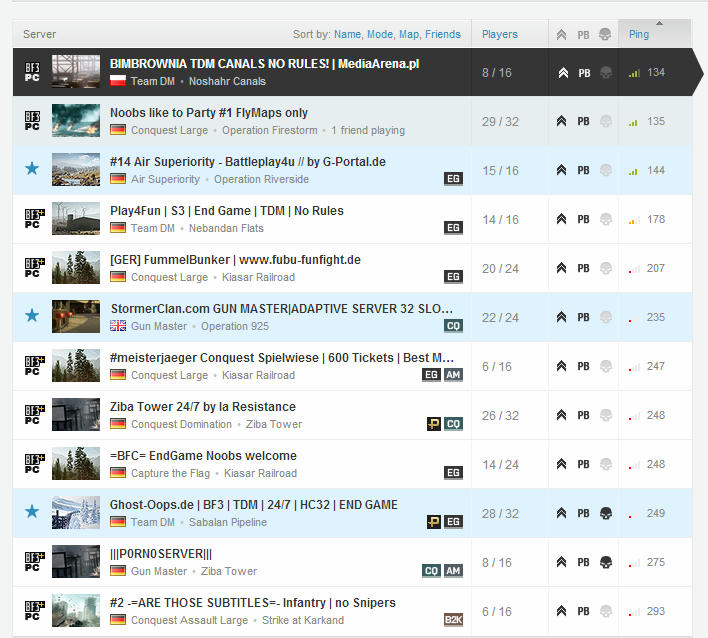Image resolution: width=708 pixels, height=638 pixels.
Task: Click the Premium P badge on Ziba Tower server
Action: (433, 424)
